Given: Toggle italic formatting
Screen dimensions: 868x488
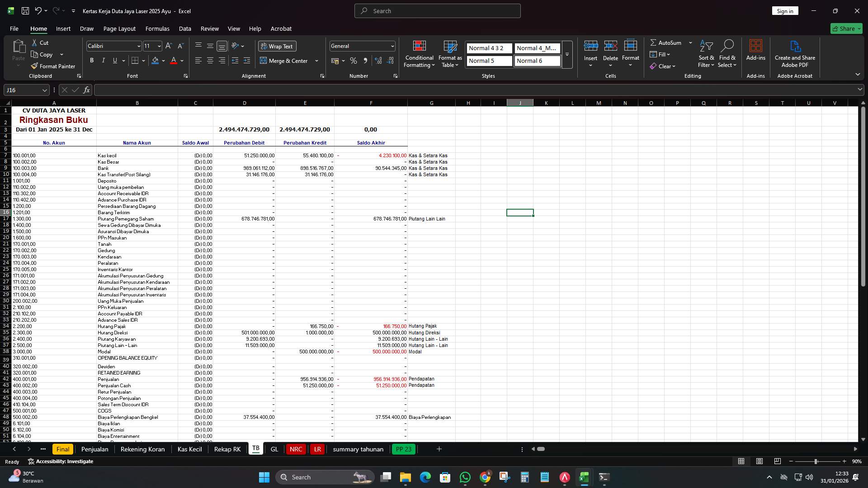Looking at the screenshot, I should coord(103,60).
